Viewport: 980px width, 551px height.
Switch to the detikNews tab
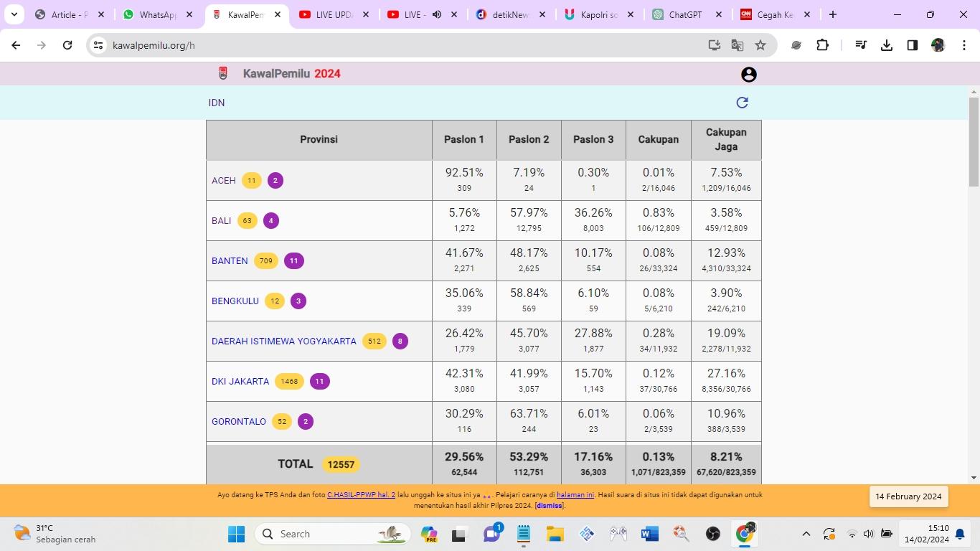(x=509, y=14)
